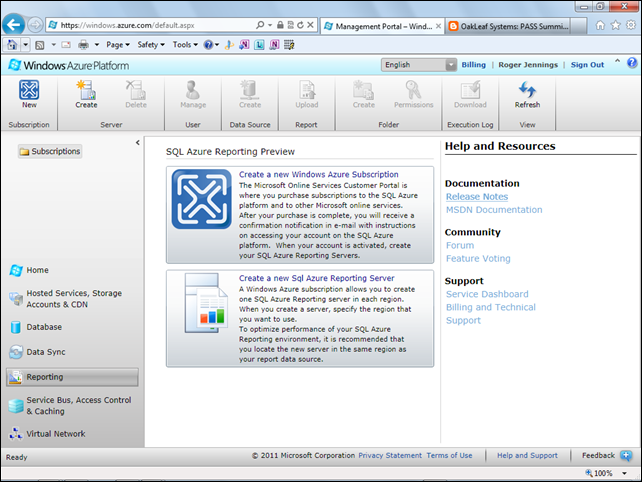
Task: Expand the Home button dropdown arrow
Action: coord(26,45)
